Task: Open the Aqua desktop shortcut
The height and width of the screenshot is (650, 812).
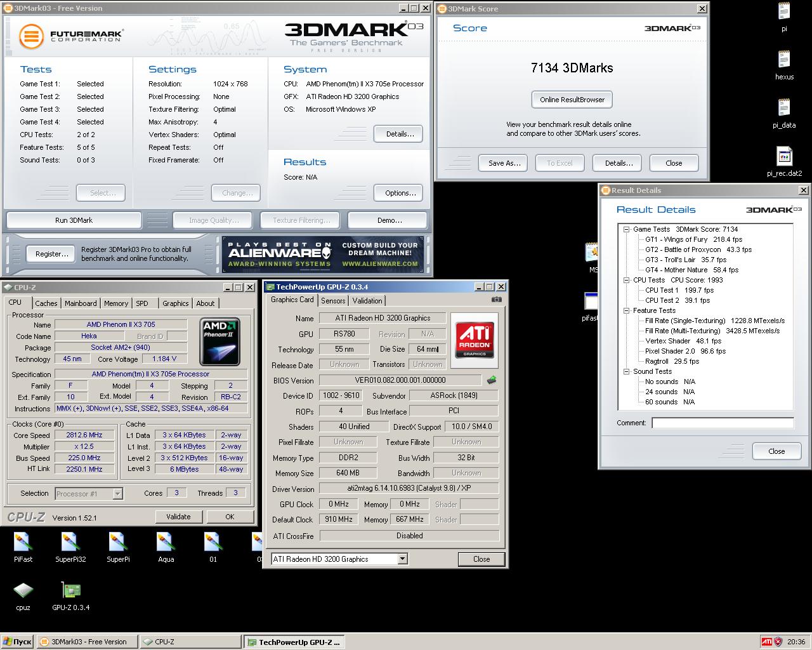Action: point(166,547)
